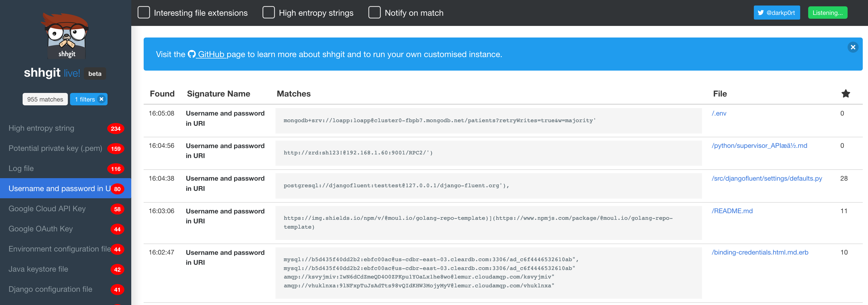Click the star column header icon
This screenshot has width=868, height=305.
(x=845, y=94)
